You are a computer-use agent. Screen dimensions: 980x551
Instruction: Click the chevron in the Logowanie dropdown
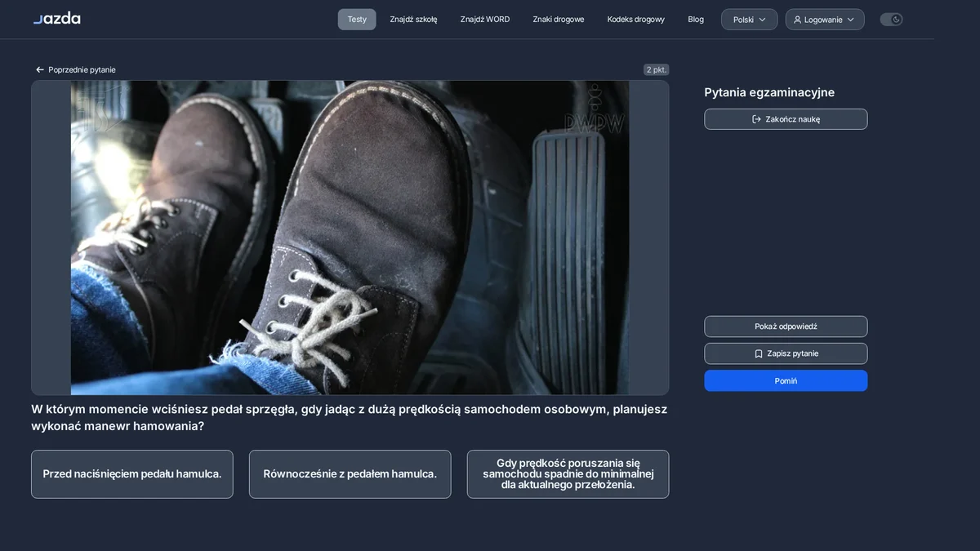(x=850, y=20)
